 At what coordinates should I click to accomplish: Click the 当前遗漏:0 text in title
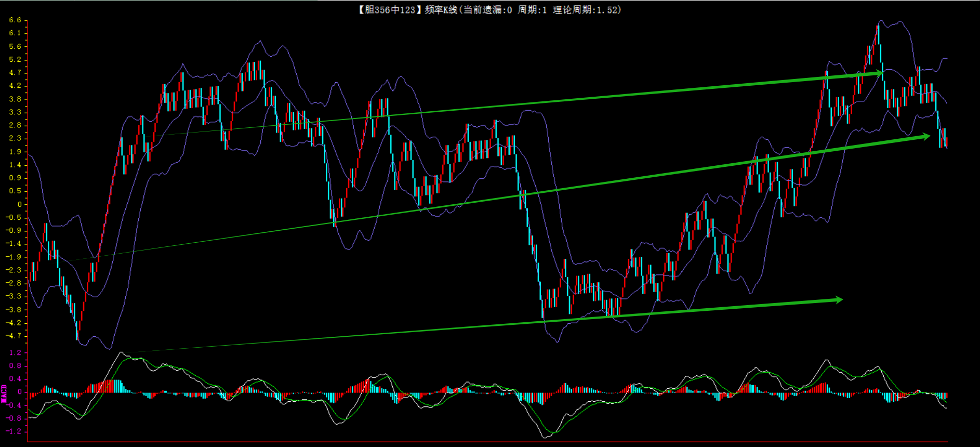point(487,10)
